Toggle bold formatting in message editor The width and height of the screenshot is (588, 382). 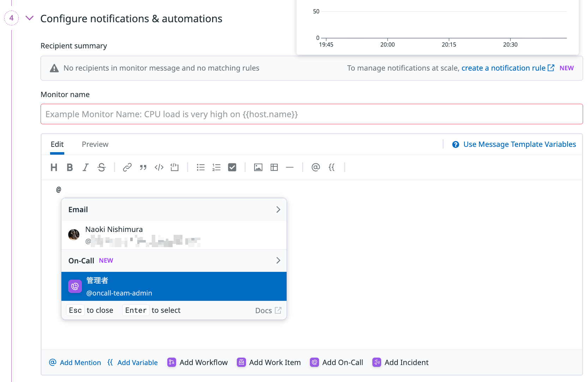[70, 167]
